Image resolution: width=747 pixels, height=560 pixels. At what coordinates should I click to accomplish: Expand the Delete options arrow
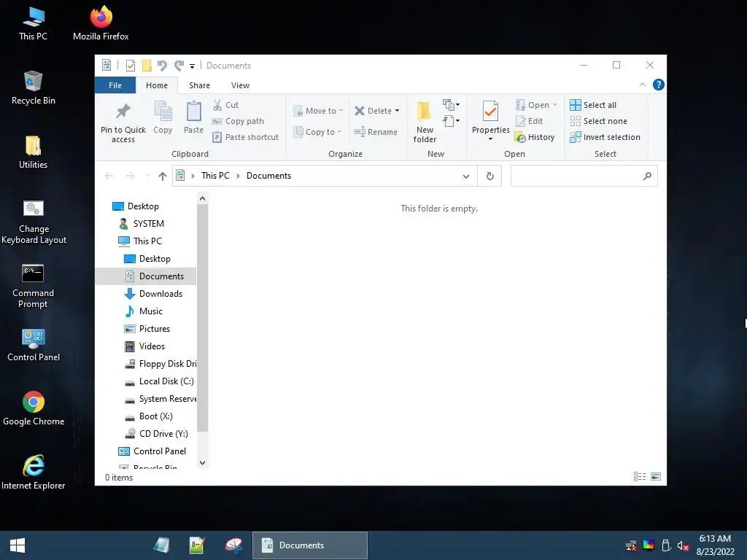click(397, 111)
